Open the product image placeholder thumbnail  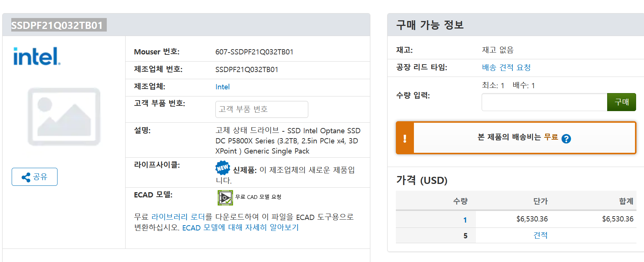tap(64, 116)
